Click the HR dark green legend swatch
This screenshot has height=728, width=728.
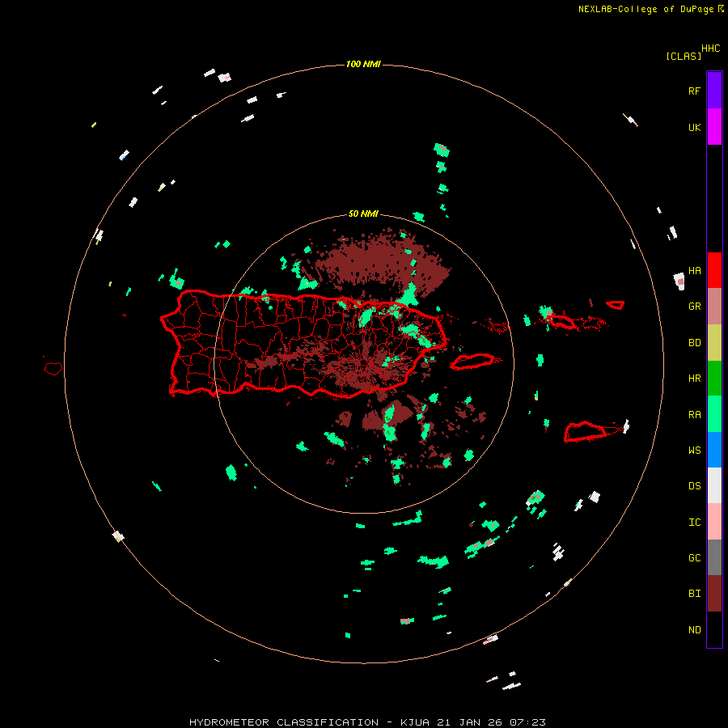pos(714,379)
